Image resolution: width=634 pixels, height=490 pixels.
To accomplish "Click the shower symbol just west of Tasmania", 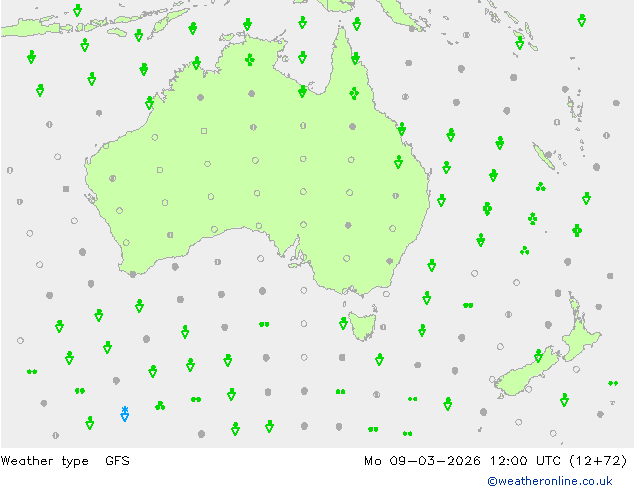I will pos(343,323).
